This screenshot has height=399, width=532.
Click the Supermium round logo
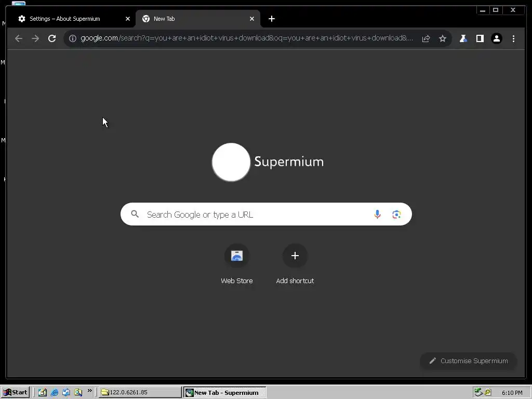[231, 162]
